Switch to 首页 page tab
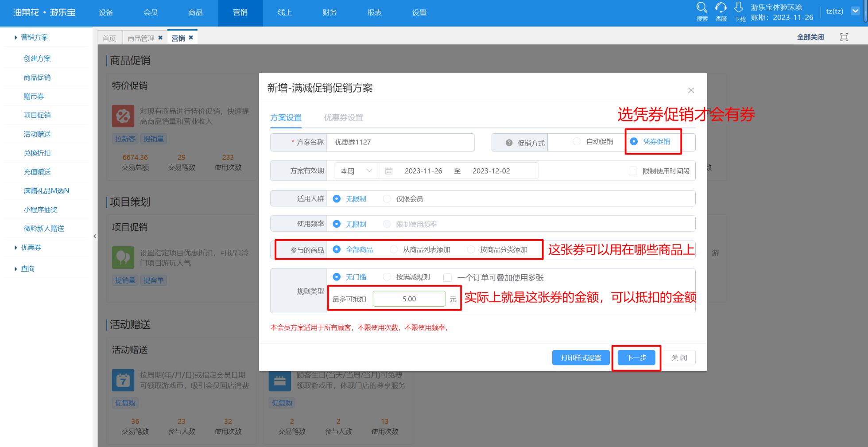 (109, 38)
